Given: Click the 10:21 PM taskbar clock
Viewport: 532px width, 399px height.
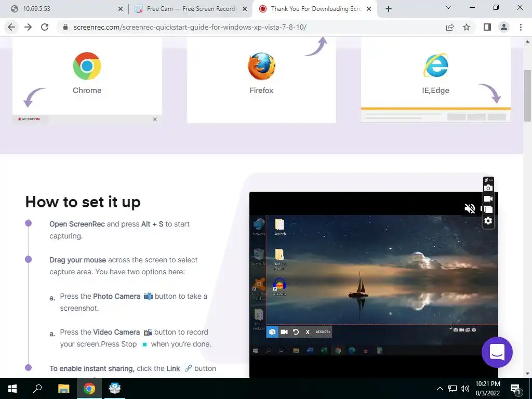Looking at the screenshot, I should [488, 389].
